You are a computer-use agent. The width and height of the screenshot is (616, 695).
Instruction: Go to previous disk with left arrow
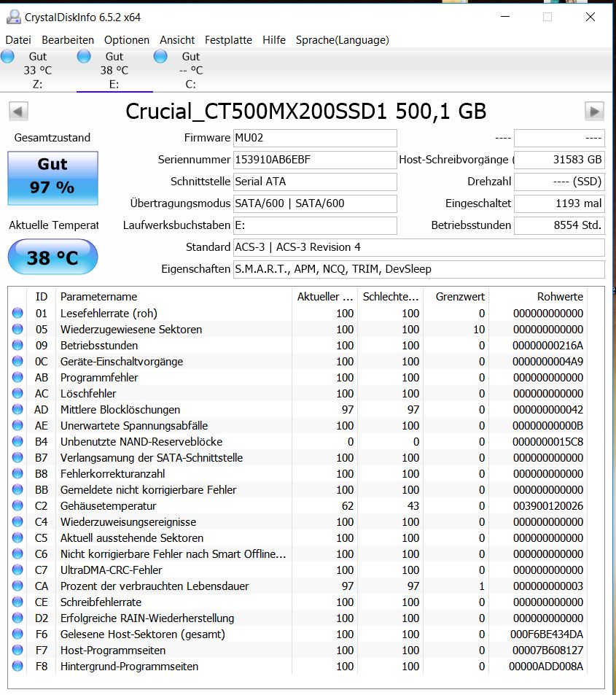coord(19,112)
